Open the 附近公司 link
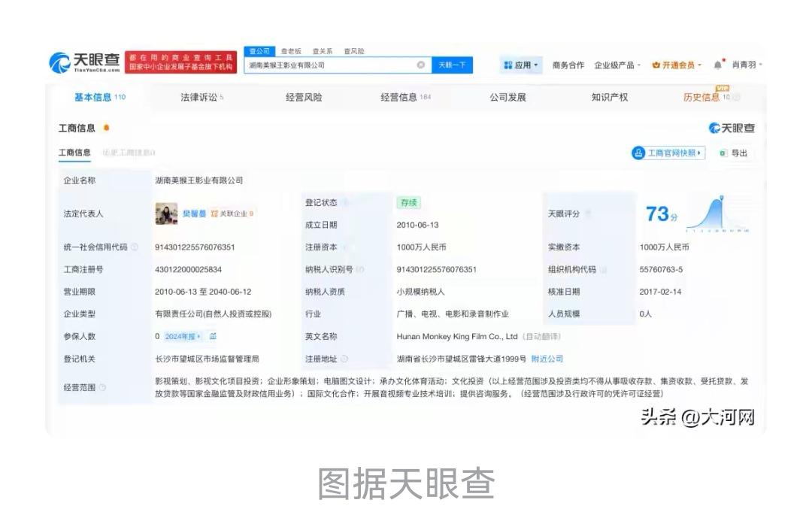 coord(547,359)
